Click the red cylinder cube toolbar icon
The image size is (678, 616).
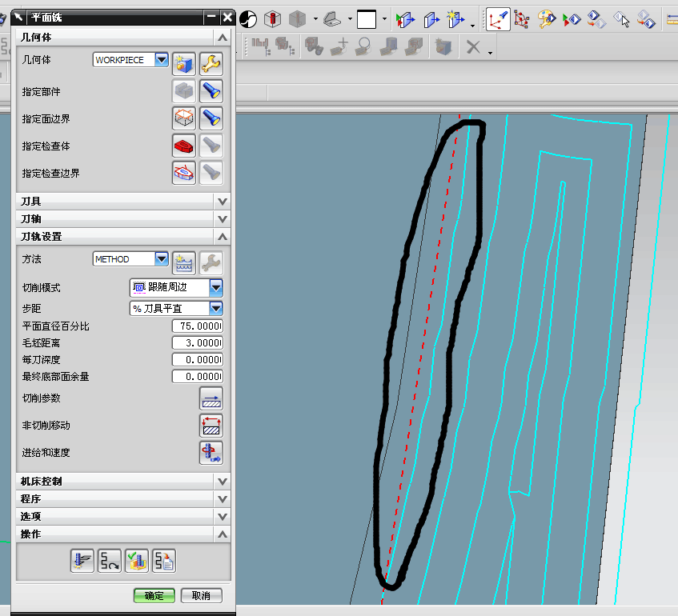(x=273, y=19)
